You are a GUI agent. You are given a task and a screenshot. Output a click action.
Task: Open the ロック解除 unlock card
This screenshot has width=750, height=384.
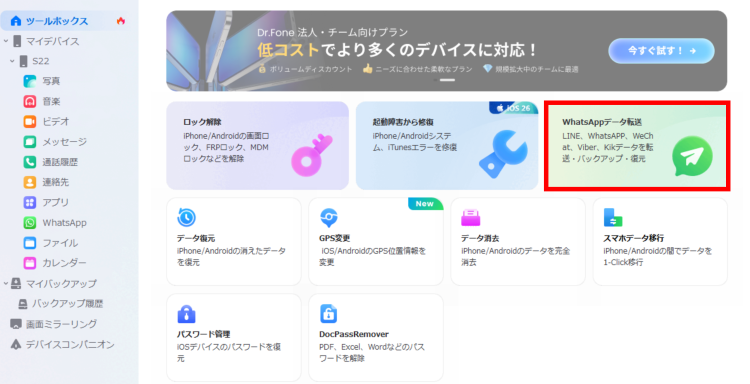(257, 145)
